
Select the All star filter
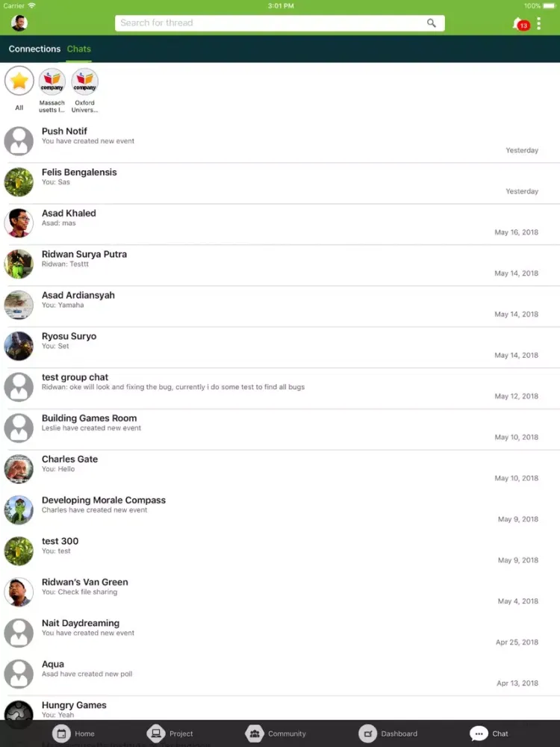[x=19, y=81]
